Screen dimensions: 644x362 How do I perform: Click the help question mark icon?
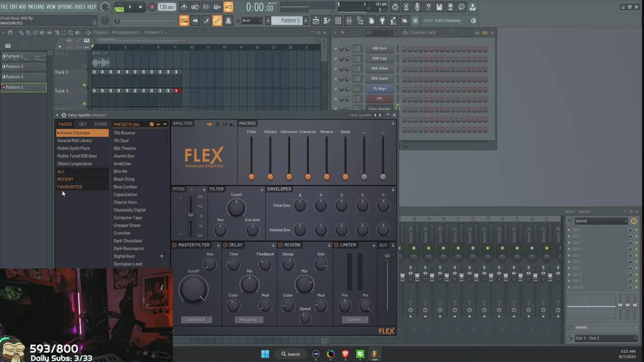tap(428, 7)
